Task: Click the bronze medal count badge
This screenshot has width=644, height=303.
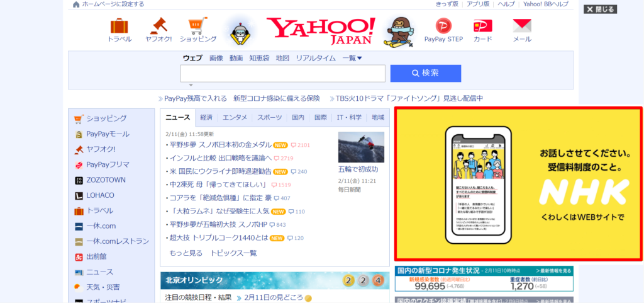Action: [378, 281]
